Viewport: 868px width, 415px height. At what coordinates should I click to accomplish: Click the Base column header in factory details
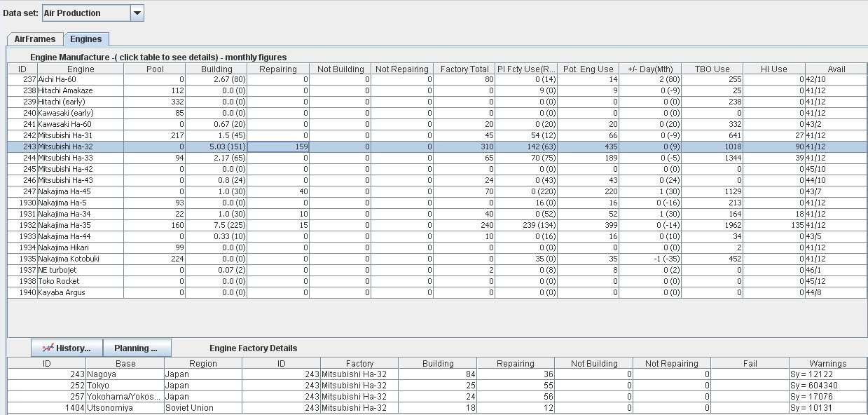point(125,363)
